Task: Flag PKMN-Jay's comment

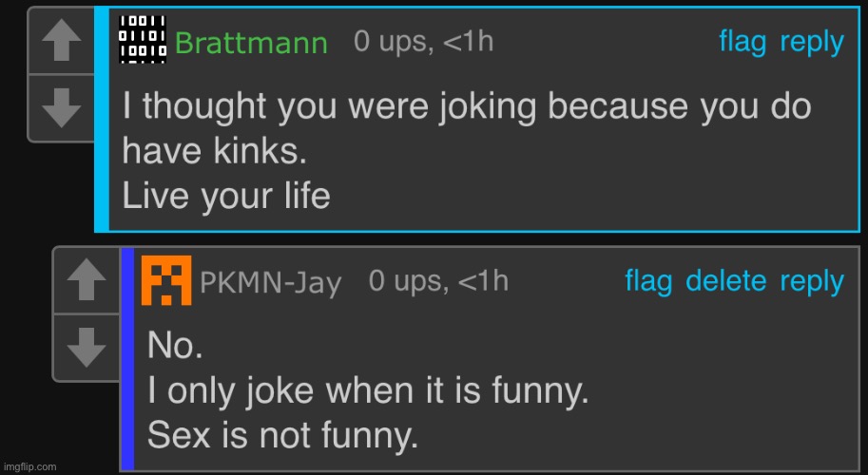Action: (648, 281)
